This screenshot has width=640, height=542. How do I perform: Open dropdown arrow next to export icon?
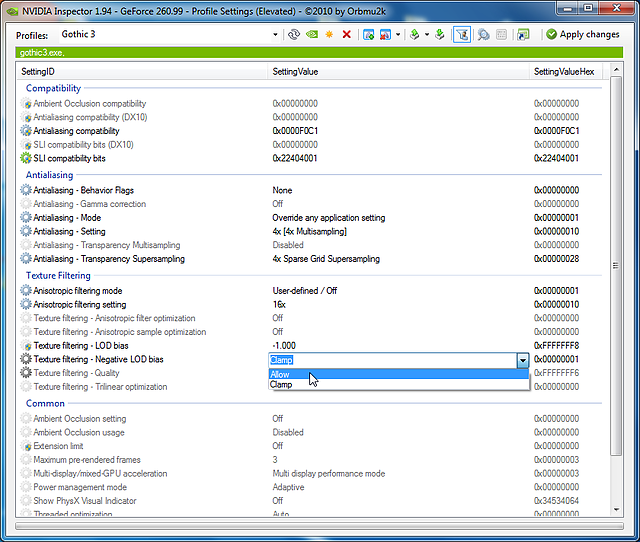pyautogui.click(x=427, y=35)
